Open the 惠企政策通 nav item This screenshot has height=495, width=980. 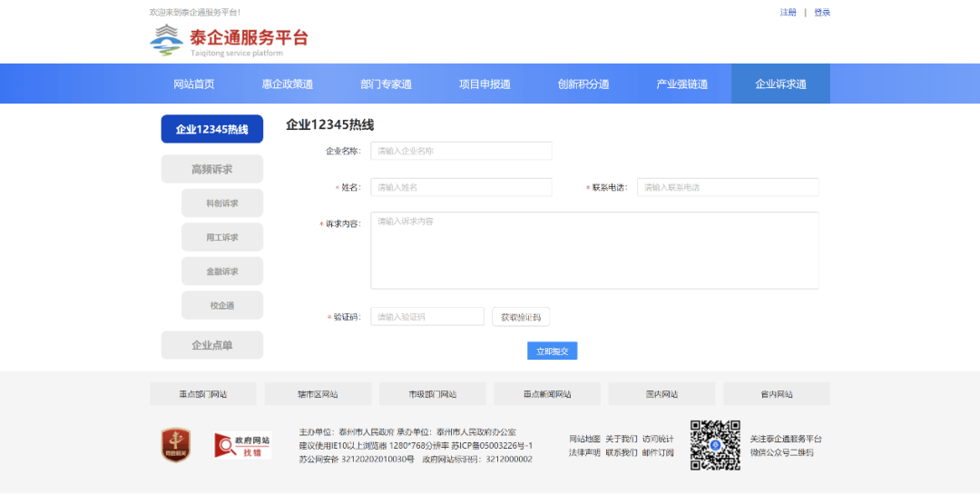point(288,84)
